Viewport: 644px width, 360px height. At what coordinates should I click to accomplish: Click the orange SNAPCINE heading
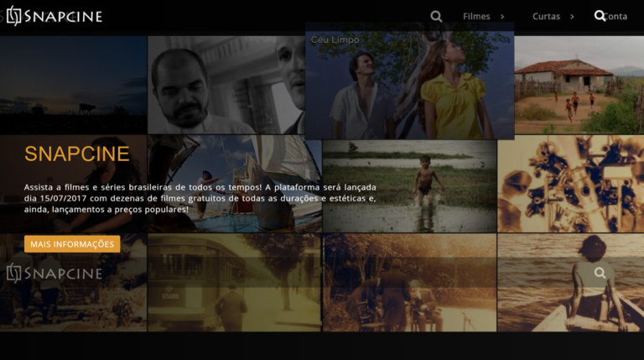(77, 154)
